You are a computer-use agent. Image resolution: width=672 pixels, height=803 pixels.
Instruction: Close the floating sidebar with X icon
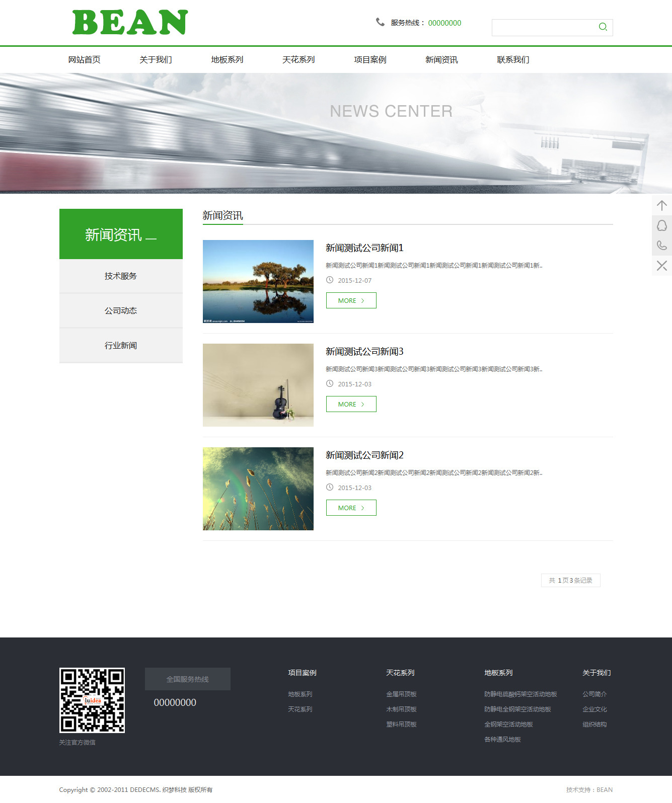(662, 266)
